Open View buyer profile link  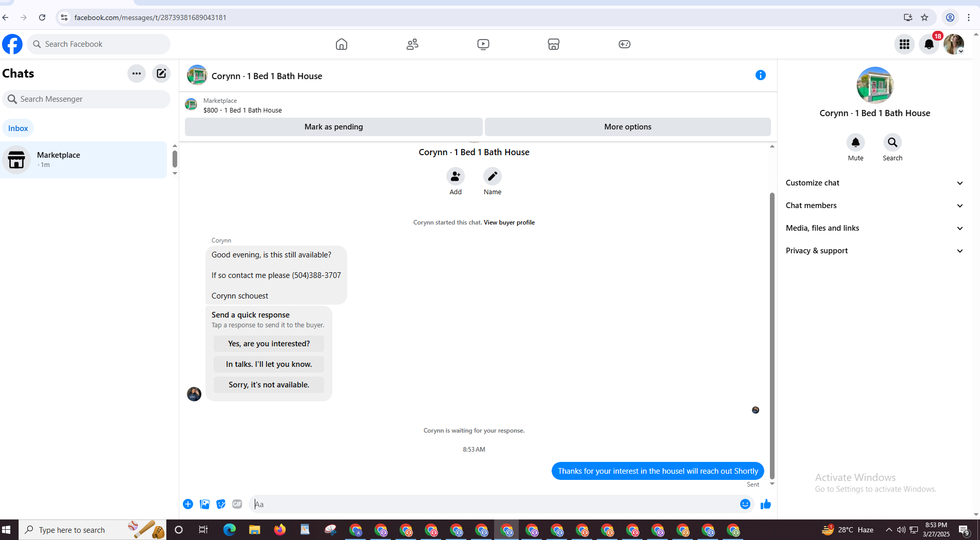click(509, 222)
